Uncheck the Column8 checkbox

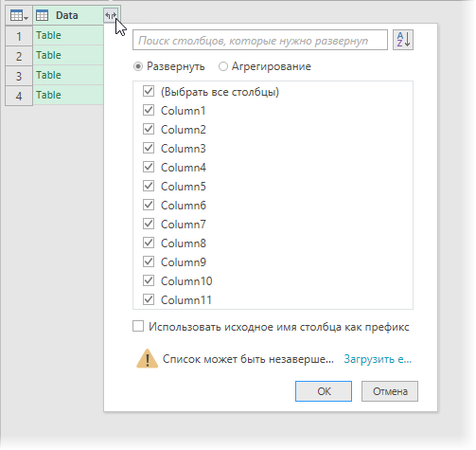pos(149,243)
